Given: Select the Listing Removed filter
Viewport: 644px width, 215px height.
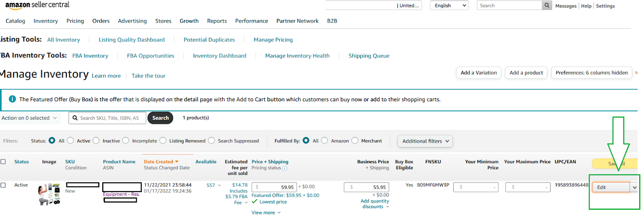Looking at the screenshot, I should [x=163, y=141].
